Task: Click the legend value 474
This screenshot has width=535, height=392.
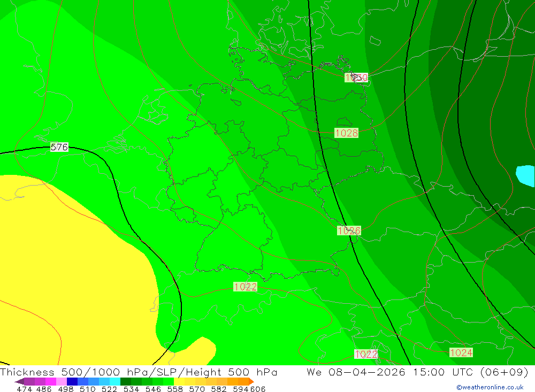Action: [24, 389]
